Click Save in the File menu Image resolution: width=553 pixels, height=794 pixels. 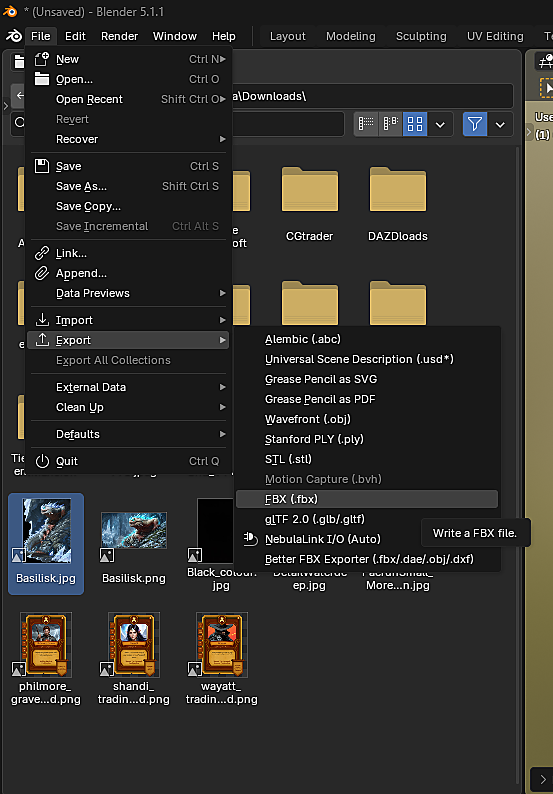pyautogui.click(x=129, y=166)
